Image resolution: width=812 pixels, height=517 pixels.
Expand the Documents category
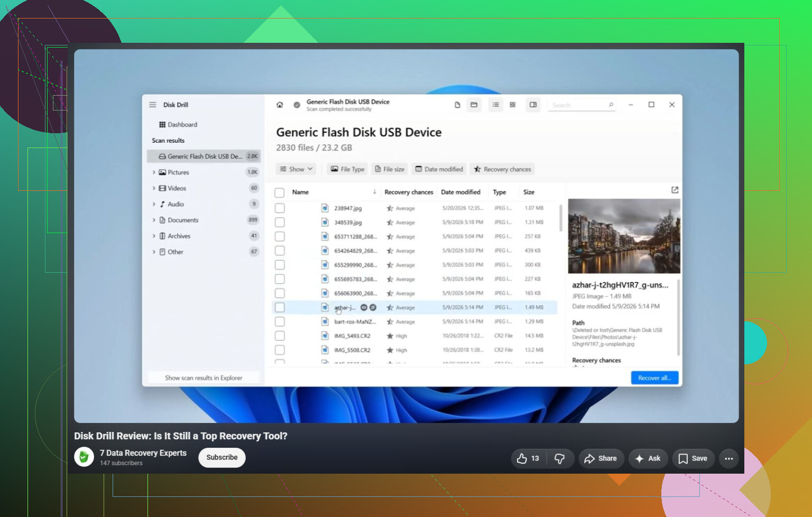(154, 220)
